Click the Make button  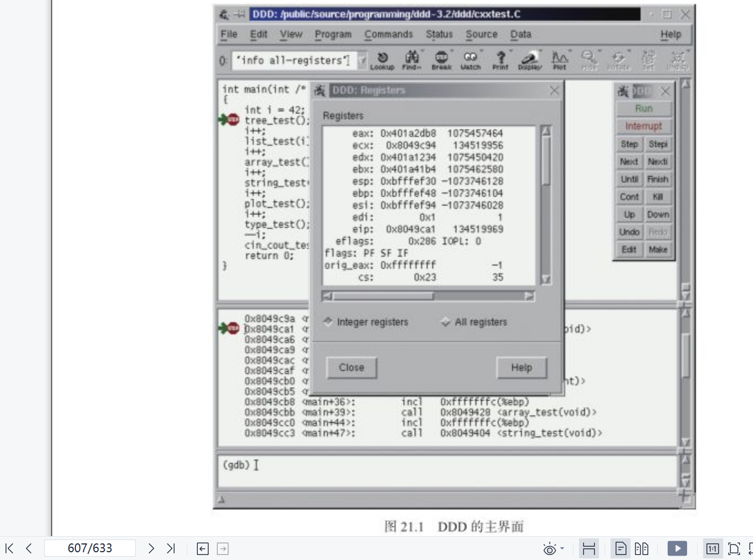[x=658, y=250]
